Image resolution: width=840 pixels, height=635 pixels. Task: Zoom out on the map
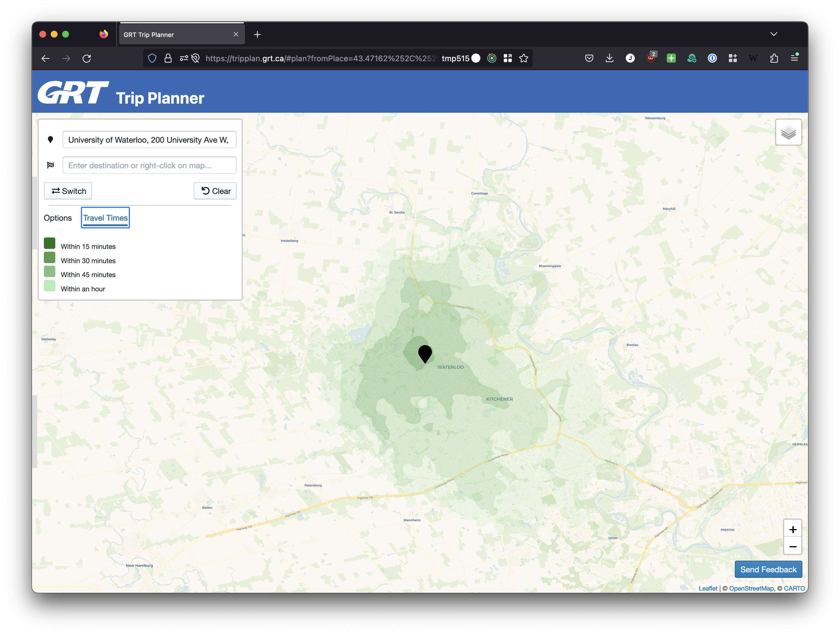pyautogui.click(x=792, y=546)
